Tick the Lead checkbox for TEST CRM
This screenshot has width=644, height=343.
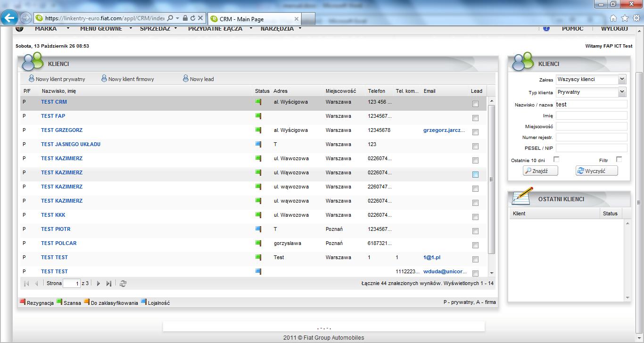coord(475,104)
